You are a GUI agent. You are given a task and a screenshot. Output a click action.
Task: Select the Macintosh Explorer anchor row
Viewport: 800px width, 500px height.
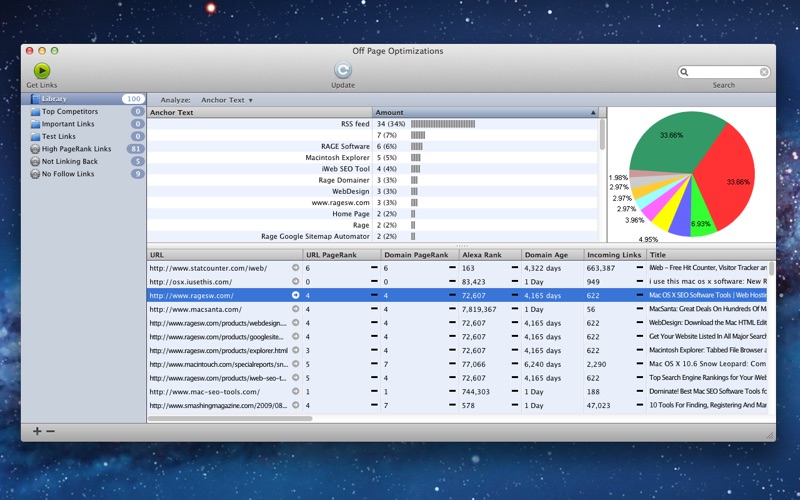(372, 158)
